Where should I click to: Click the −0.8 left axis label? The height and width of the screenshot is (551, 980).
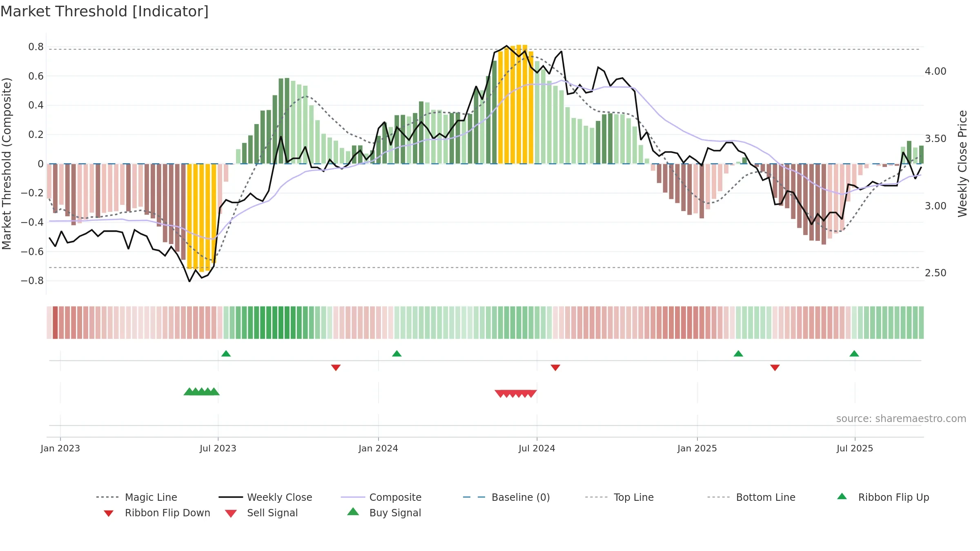coord(32,281)
